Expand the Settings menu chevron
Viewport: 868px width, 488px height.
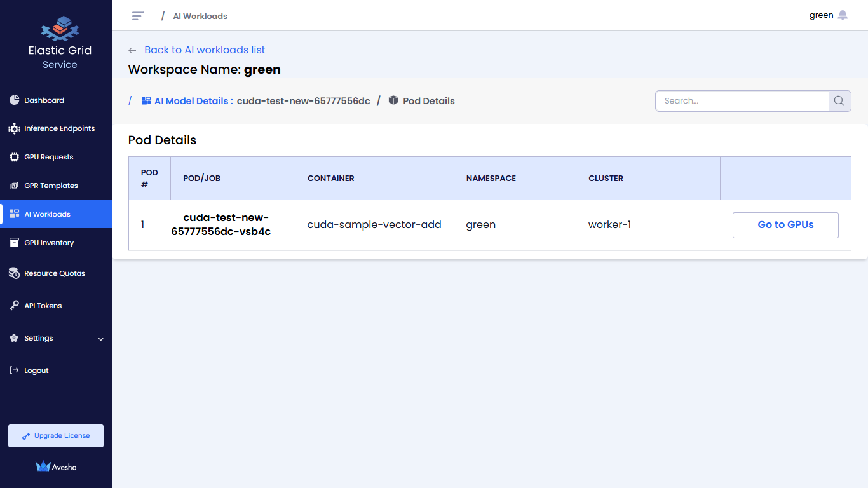click(x=100, y=339)
